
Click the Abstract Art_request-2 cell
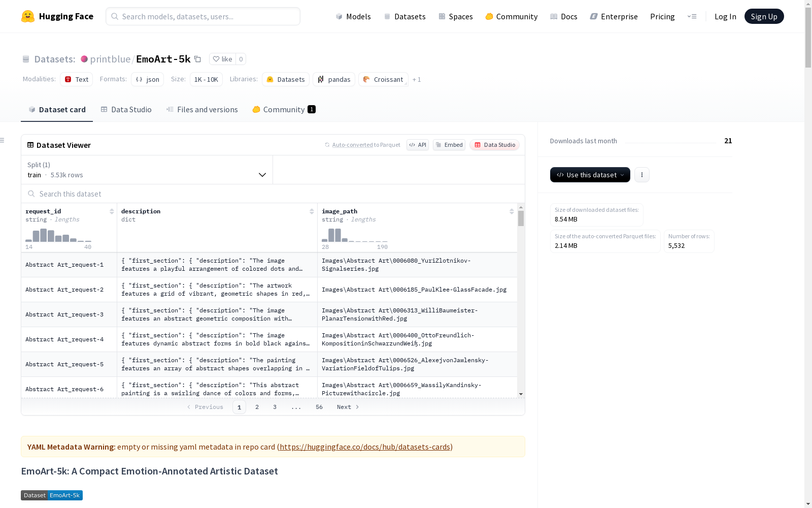(69, 290)
